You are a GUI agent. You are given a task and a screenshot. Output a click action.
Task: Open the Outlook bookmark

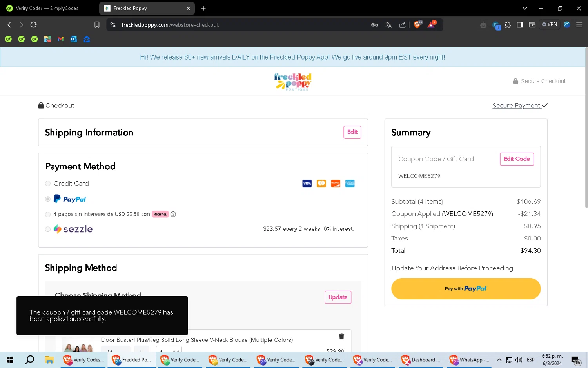74,39
